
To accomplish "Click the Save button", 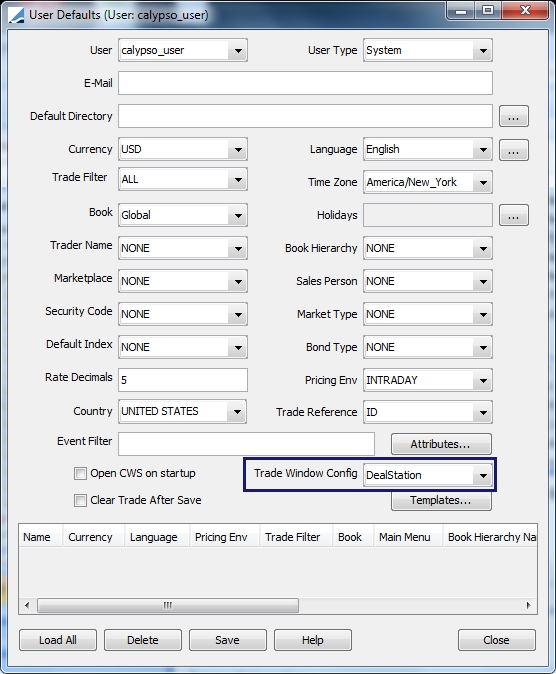I will (x=227, y=640).
